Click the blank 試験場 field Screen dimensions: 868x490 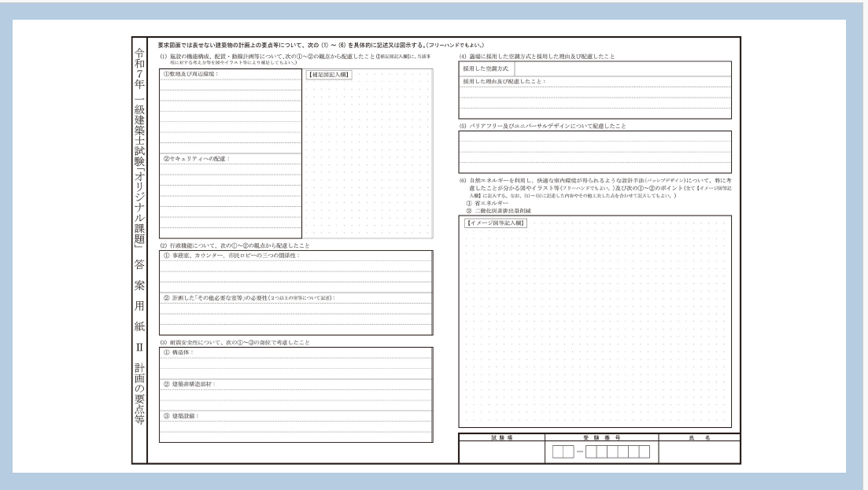pos(502,451)
